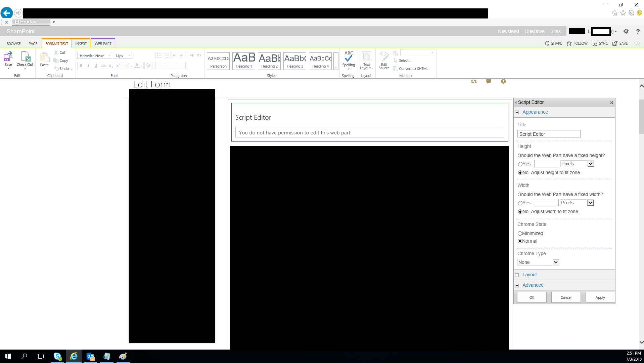Click the SYNC page action
The width and height of the screenshot is (644, 363).
point(600,43)
